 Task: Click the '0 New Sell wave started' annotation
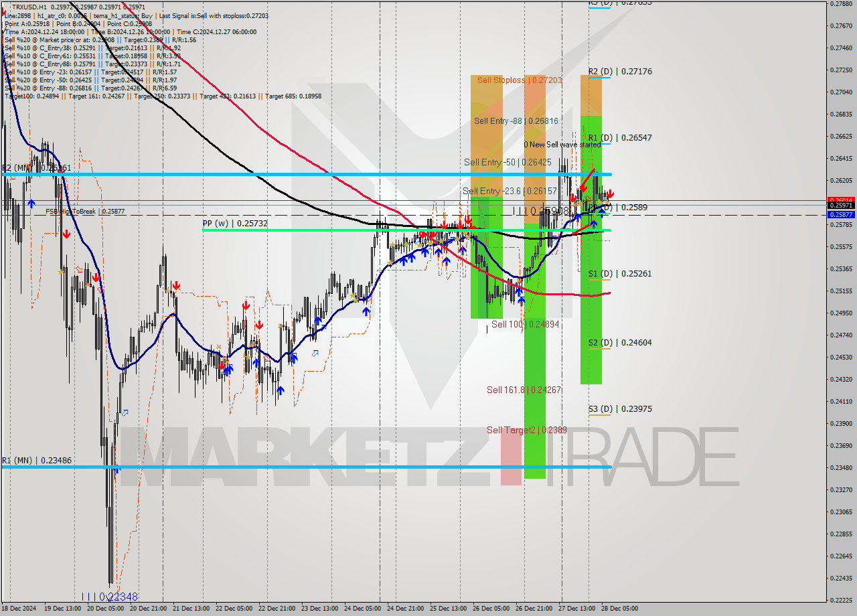(x=562, y=144)
